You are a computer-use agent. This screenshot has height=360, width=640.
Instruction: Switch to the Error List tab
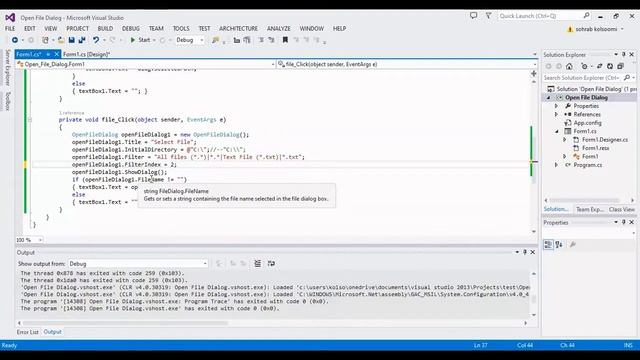(x=27, y=332)
